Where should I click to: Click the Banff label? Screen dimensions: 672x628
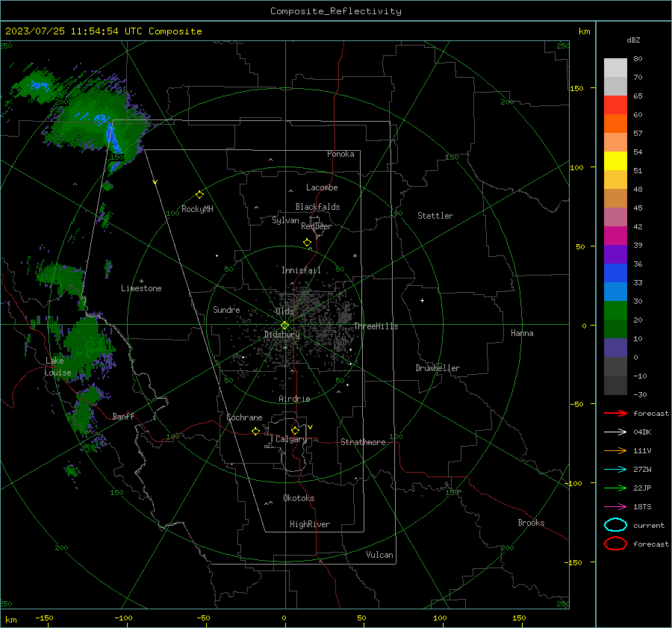click(123, 417)
